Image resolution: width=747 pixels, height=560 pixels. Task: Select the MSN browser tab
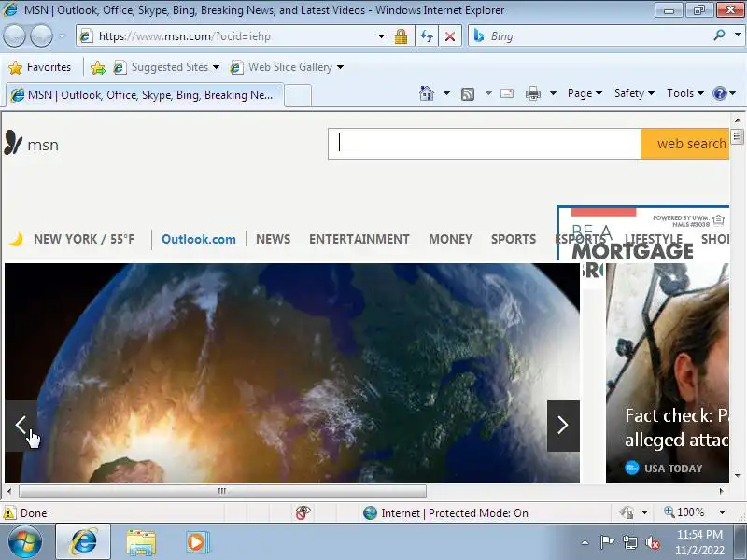[146, 95]
